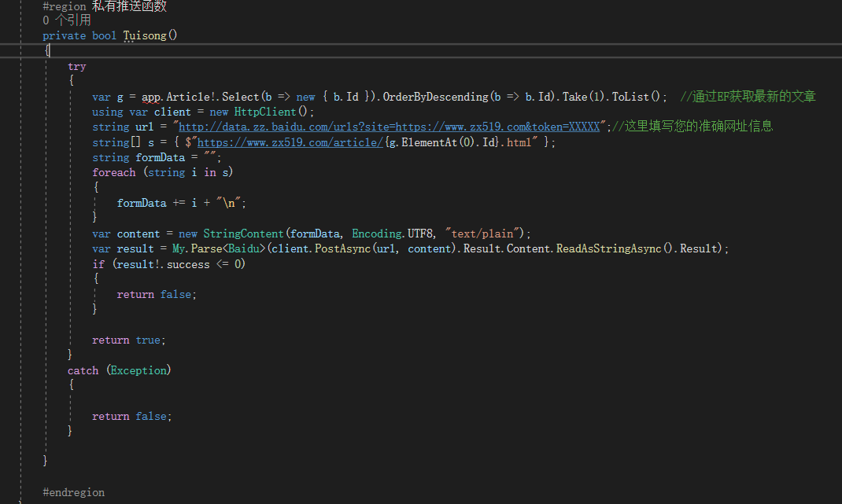Click the Tuisong method name
This screenshot has width=842, height=504.
point(145,36)
